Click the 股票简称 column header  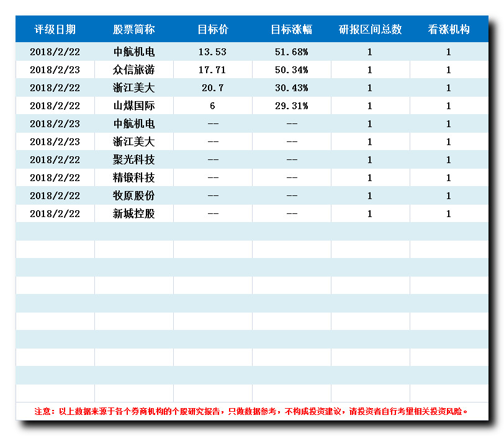click(x=133, y=29)
